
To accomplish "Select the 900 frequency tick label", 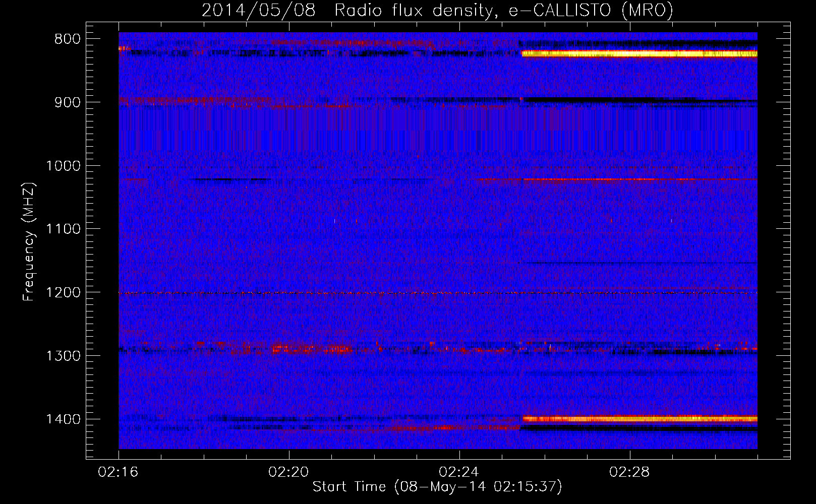I will click(68, 102).
